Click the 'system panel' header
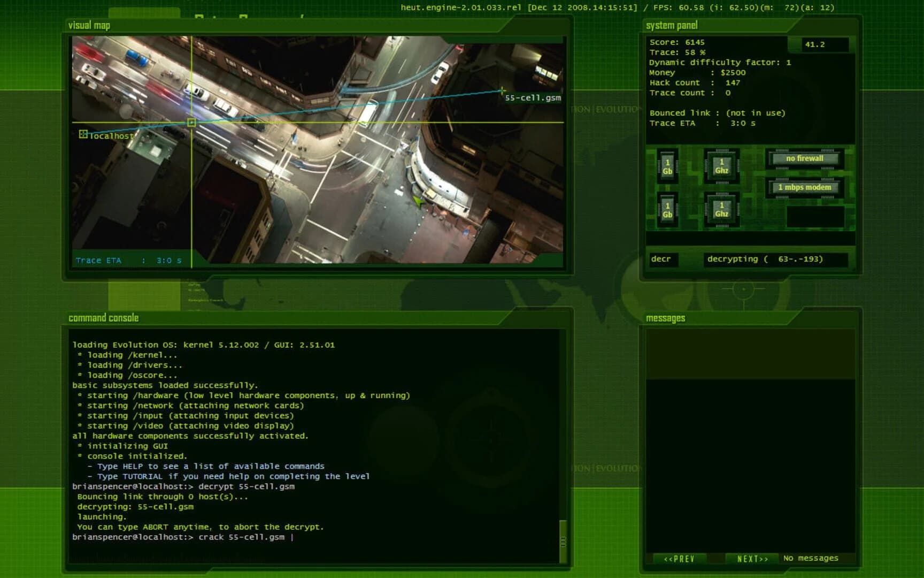Screen dimensions: 924x578 coord(671,25)
